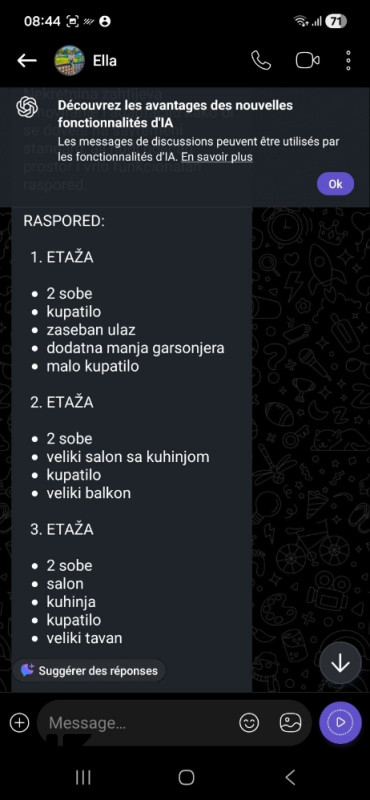Jump to latest message with down arrow
This screenshot has height=800, width=370.
click(x=340, y=663)
